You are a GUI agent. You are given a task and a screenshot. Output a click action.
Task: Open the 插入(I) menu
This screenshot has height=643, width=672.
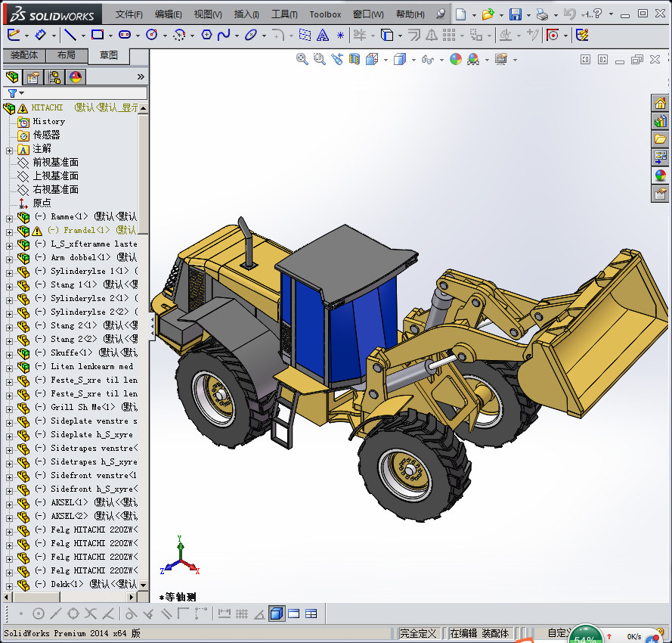coord(246,14)
